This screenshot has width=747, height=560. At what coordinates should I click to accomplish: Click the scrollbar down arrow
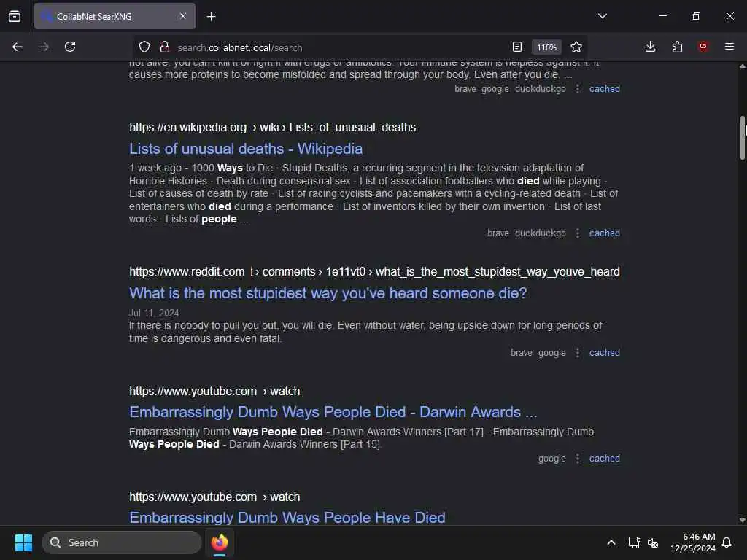742,520
